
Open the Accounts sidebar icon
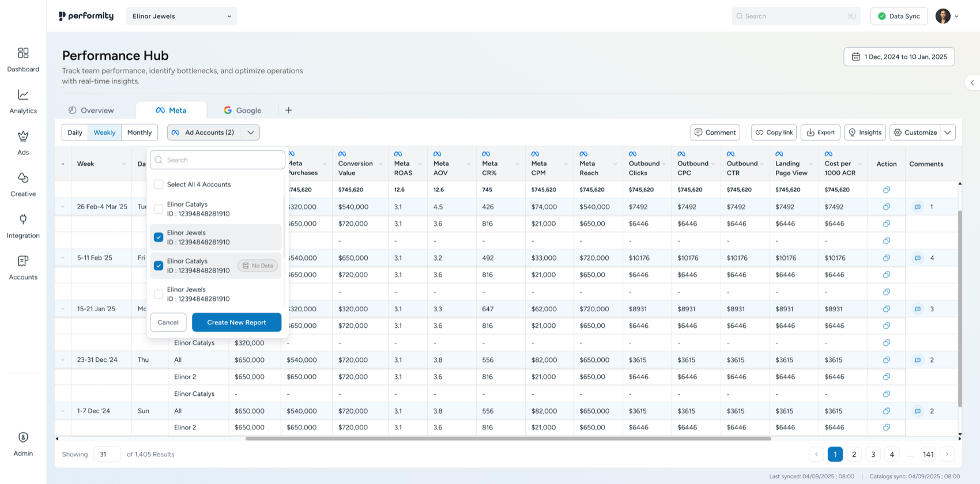pyautogui.click(x=23, y=261)
